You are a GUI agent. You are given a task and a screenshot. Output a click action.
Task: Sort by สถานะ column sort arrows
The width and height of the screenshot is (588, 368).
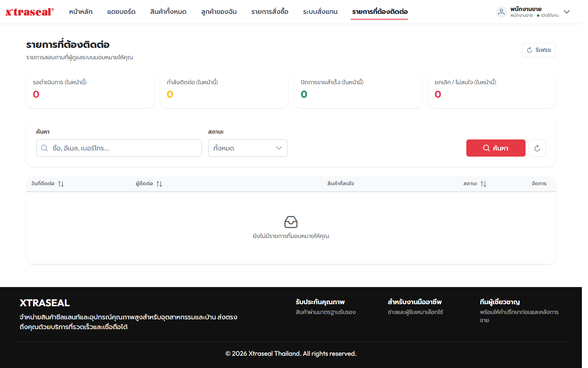(483, 184)
